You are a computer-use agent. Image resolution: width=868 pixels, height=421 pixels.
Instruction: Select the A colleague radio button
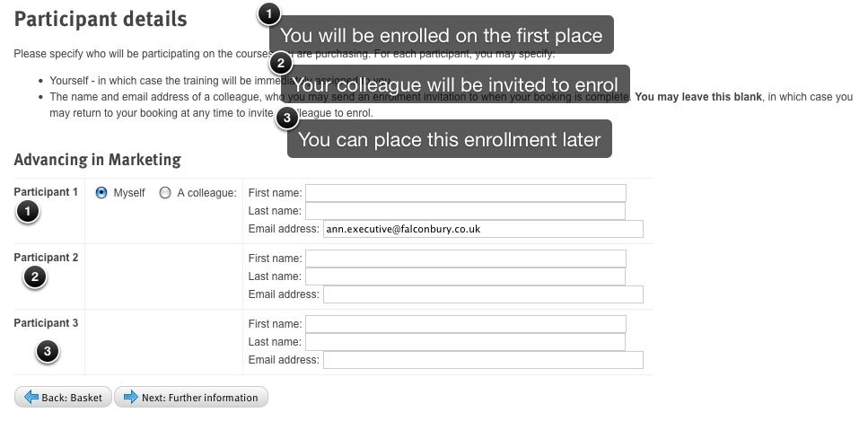pos(165,193)
